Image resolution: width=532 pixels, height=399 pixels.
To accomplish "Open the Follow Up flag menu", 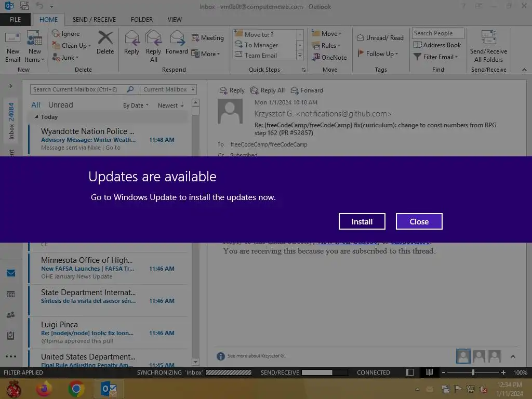I will point(378,54).
